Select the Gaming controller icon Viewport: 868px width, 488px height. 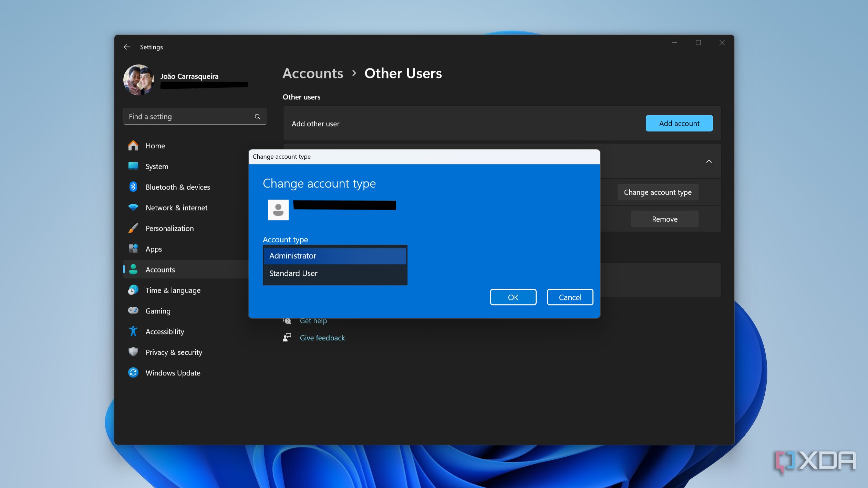133,310
